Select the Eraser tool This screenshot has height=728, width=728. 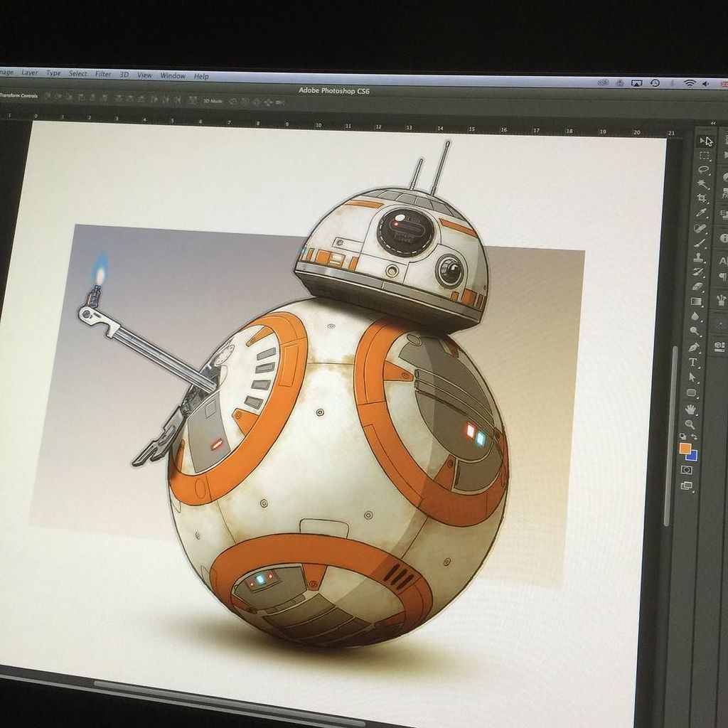click(x=697, y=287)
